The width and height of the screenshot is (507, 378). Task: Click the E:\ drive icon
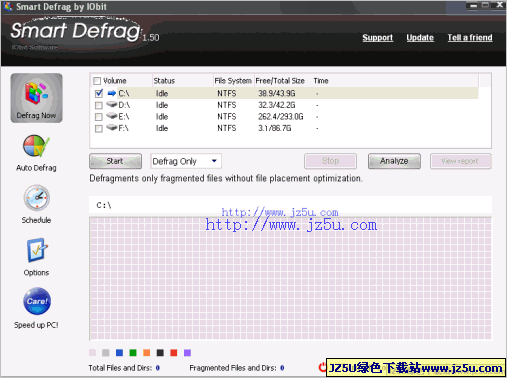click(x=112, y=116)
